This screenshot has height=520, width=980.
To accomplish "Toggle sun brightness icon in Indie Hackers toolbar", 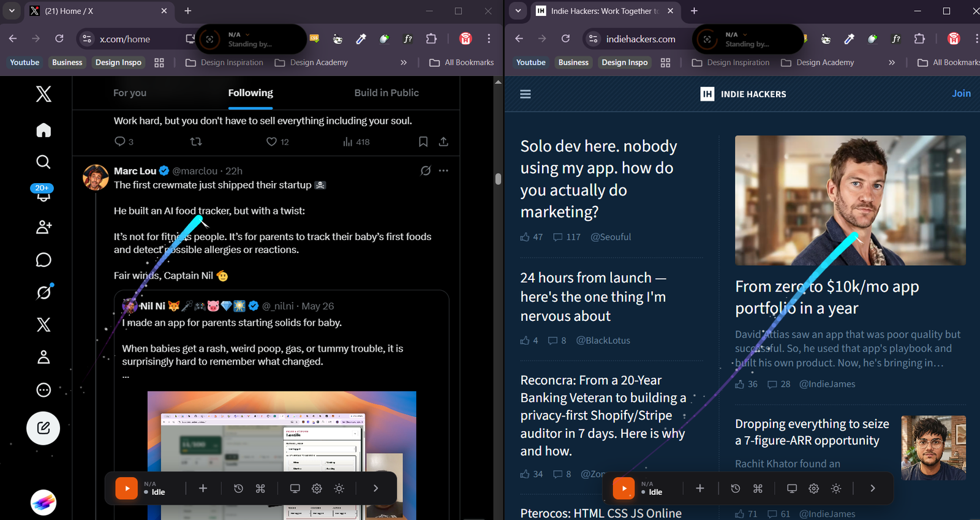I will [x=836, y=488].
